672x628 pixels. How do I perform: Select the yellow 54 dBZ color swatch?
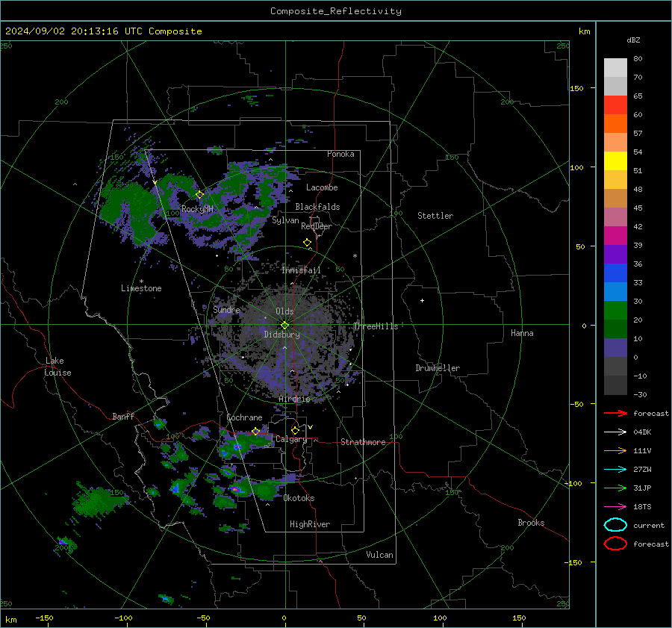coord(615,161)
